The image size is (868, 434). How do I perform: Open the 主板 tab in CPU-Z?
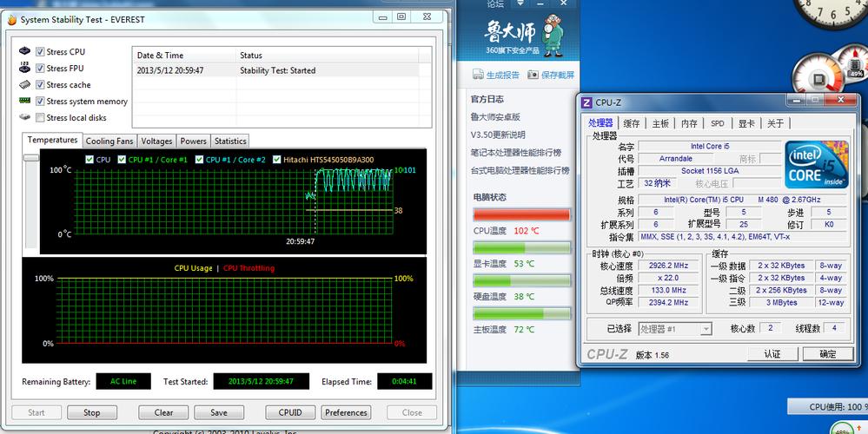[660, 124]
